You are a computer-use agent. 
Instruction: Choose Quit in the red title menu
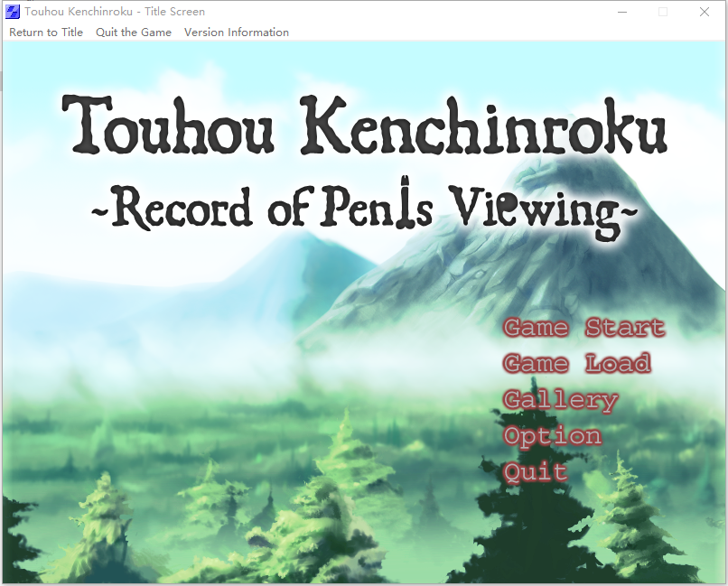535,472
